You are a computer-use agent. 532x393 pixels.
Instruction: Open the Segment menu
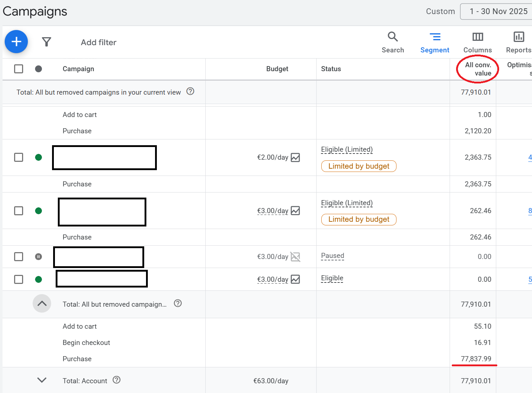[435, 42]
